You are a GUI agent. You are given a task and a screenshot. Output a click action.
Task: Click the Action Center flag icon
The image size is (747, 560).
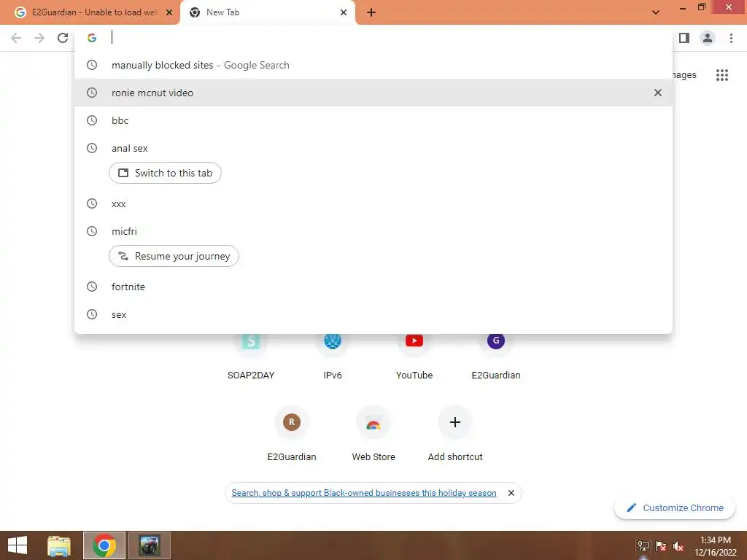click(661, 546)
